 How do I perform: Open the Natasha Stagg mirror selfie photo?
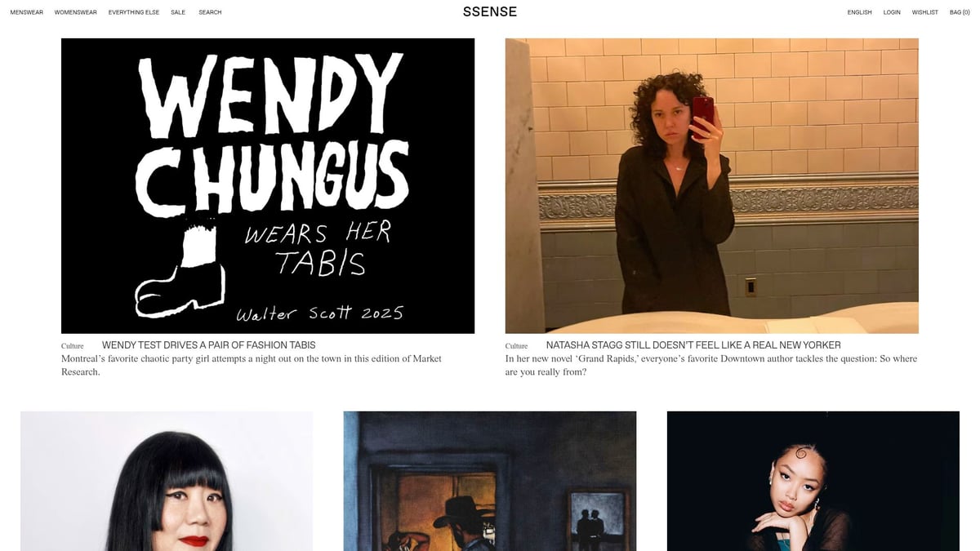click(712, 186)
